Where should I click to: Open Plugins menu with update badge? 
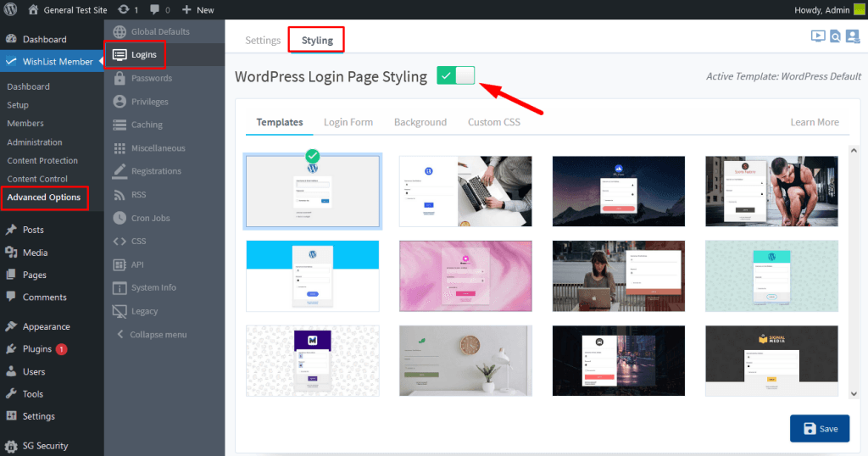pos(36,348)
